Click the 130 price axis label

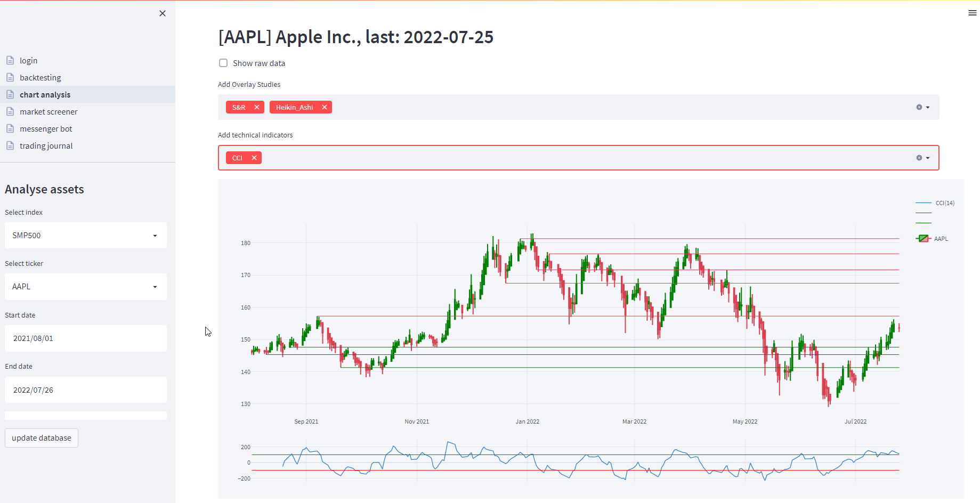[x=246, y=404]
